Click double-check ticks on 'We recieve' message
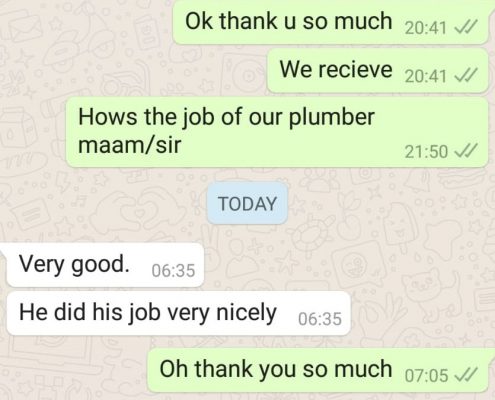This screenshot has width=495, height=400. [466, 76]
